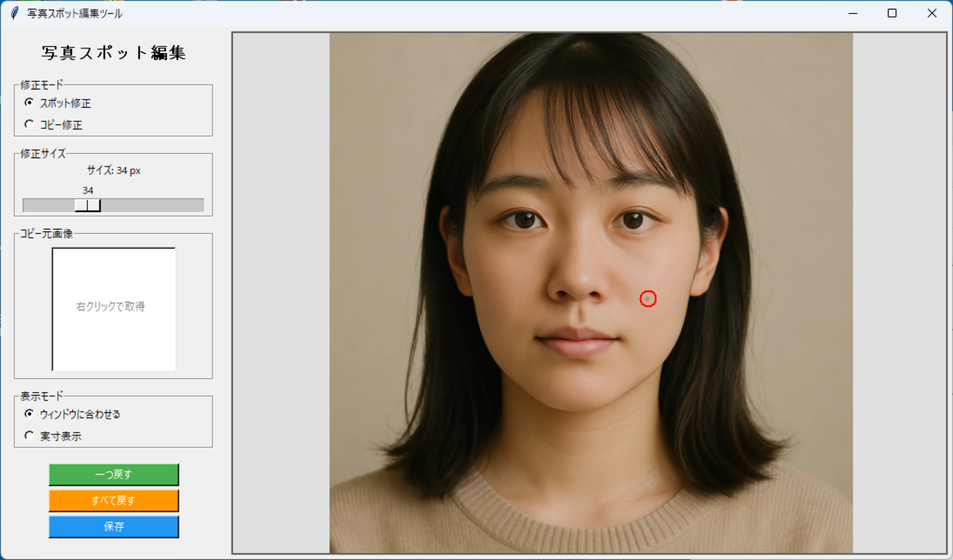The image size is (953, 560).
Task: Click the 写真スポット編集 heading text
Action: 114,53
